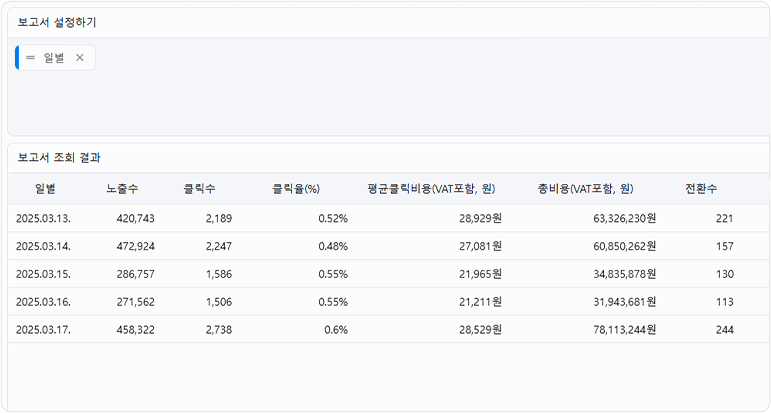
Task: Select the 2025.03.14. date cell
Action: (43, 246)
